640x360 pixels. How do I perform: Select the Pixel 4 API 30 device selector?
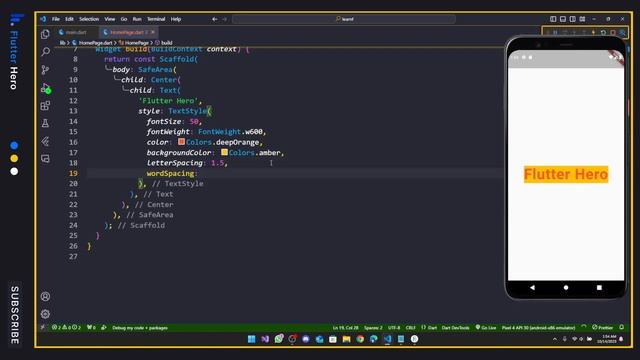pos(538,327)
